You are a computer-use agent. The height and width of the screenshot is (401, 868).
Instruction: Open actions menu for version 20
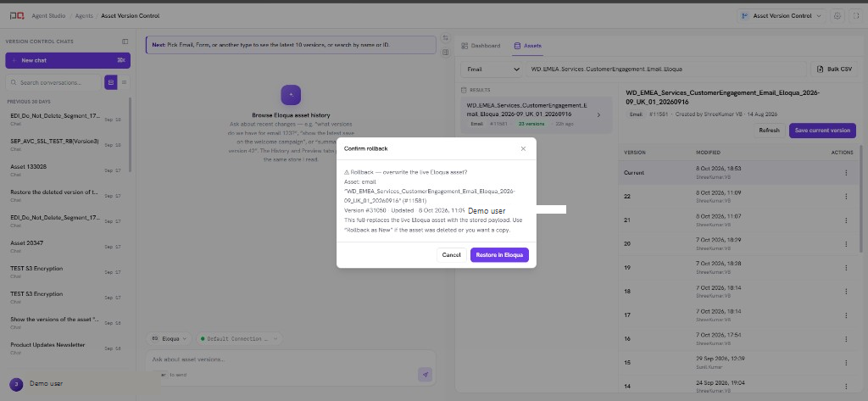(x=846, y=243)
